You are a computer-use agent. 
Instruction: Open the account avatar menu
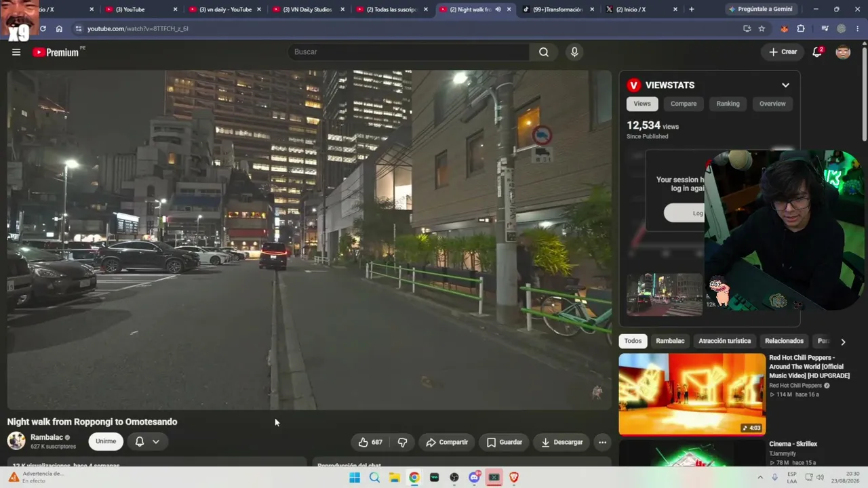[843, 52]
